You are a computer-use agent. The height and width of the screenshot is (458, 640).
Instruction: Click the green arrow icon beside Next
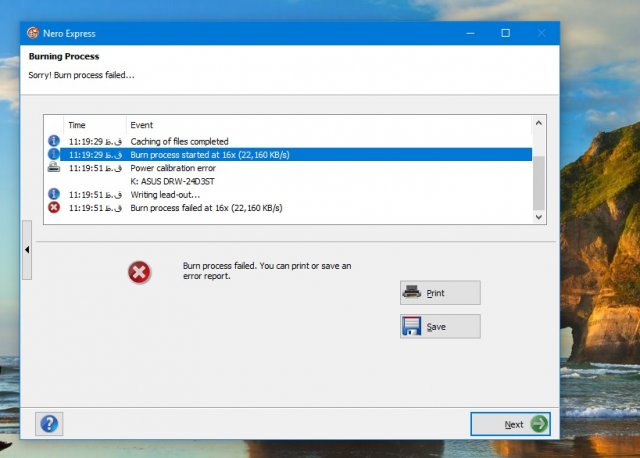point(539,424)
